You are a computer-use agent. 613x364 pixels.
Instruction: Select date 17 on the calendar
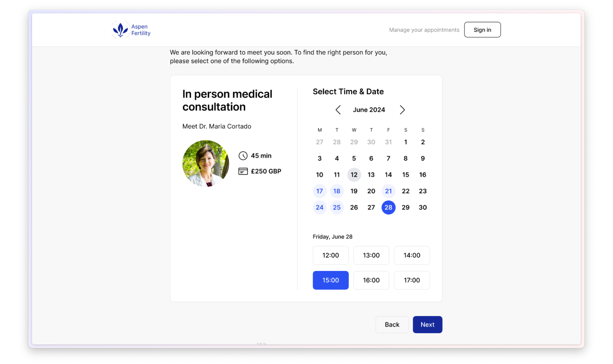(x=319, y=191)
